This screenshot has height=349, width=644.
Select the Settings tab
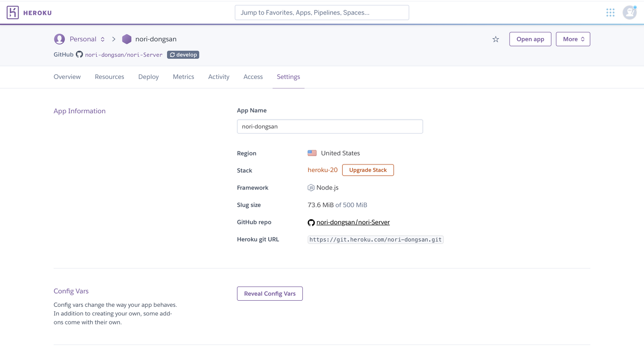click(288, 77)
